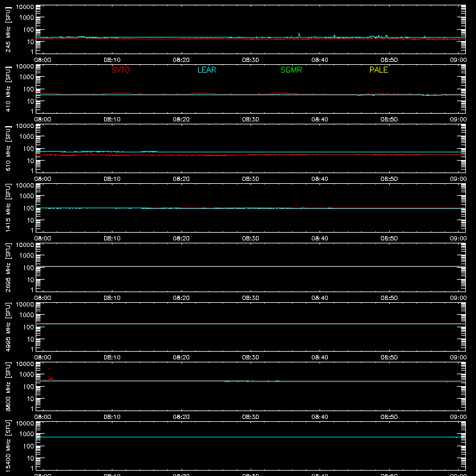The height and width of the screenshot is (476, 476).
Task: Select the 15400 MHz [SFU] axis title
Action: click(8, 446)
